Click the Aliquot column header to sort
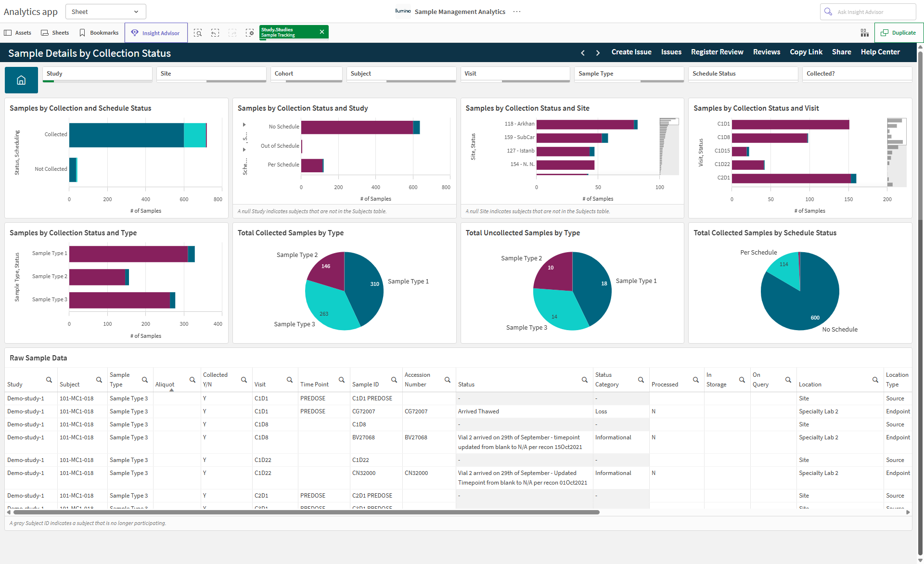The height and width of the screenshot is (564, 924). coord(165,384)
